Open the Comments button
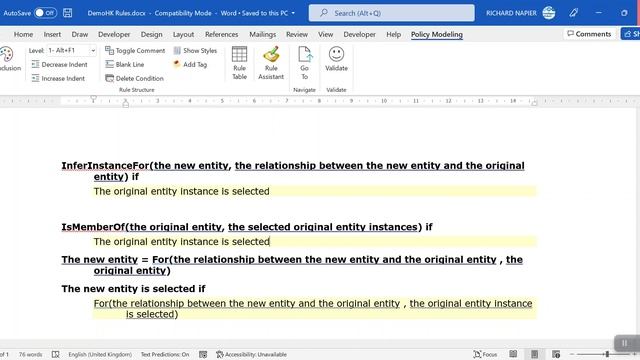The height and width of the screenshot is (360, 640). (x=589, y=34)
